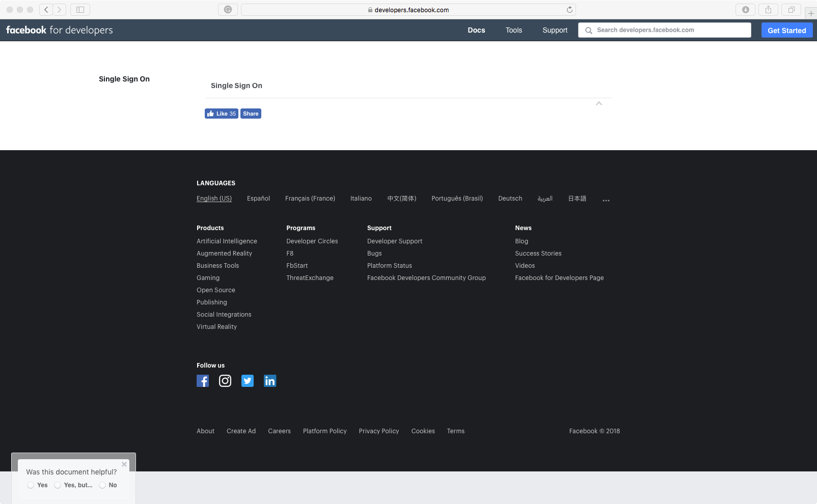The height and width of the screenshot is (504, 817).
Task: Click the Like 35 button
Action: (x=222, y=114)
